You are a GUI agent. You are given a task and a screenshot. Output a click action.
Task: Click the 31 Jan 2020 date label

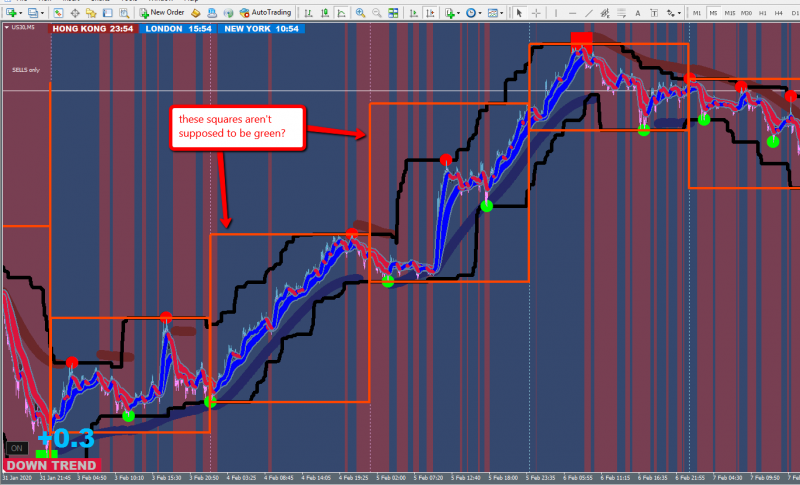(17, 478)
